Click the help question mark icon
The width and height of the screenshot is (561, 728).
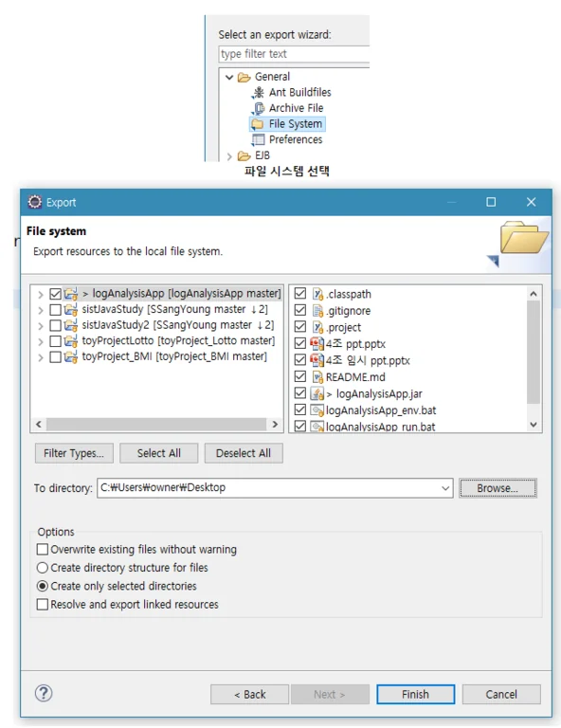44,694
